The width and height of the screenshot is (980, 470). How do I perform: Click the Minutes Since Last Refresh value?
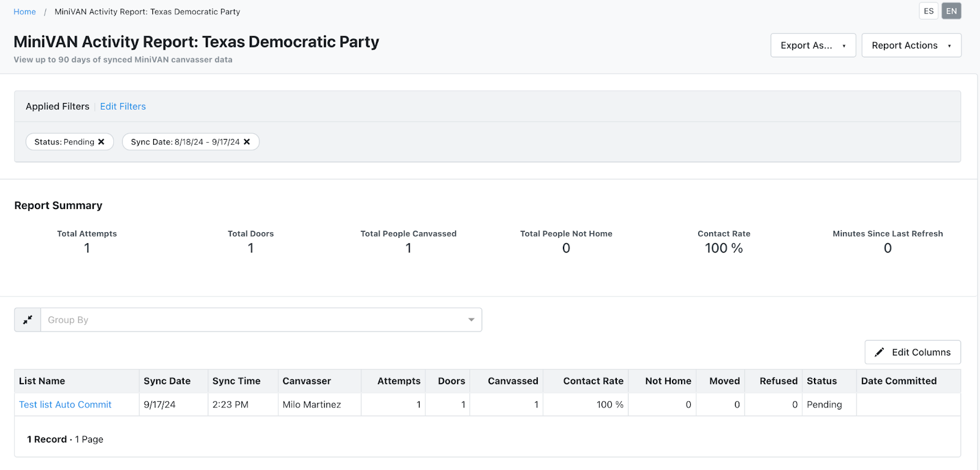coord(888,248)
